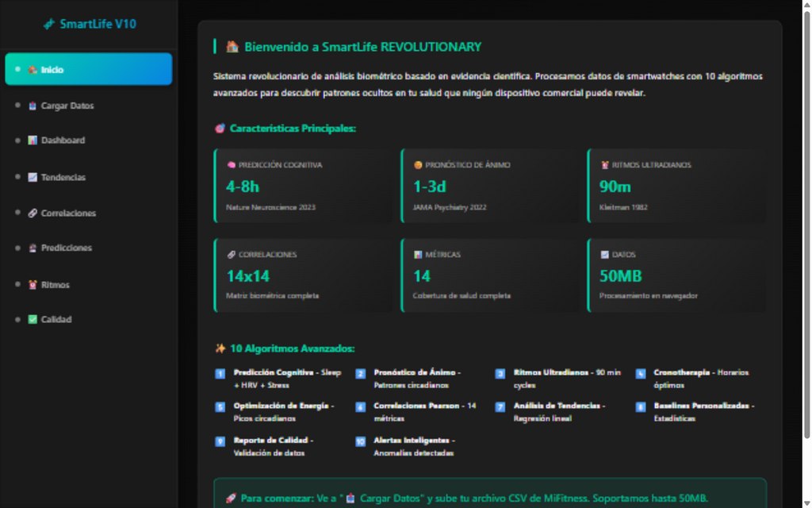Click the Nature Neuroscience 2023 reference
The width and height of the screenshot is (812, 508).
coord(271,207)
